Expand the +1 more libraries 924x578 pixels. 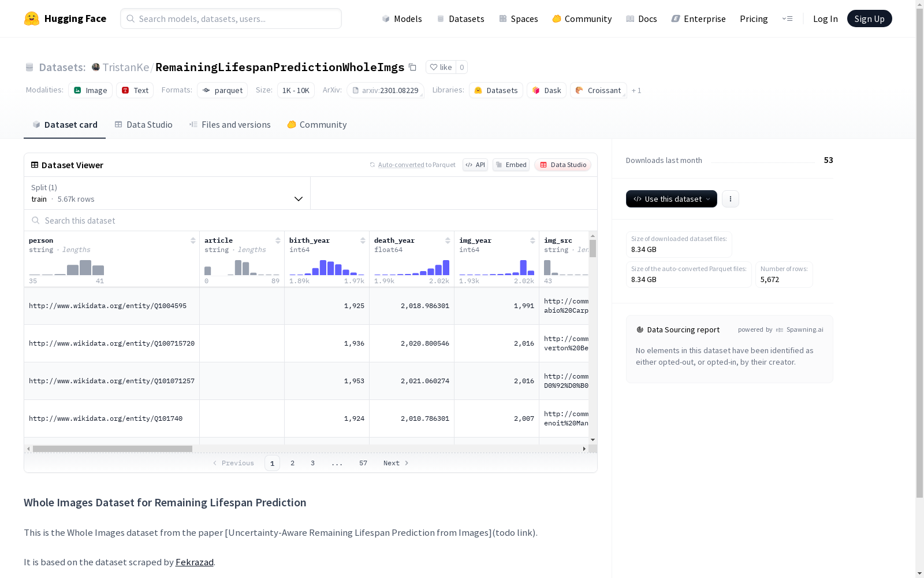tap(636, 90)
